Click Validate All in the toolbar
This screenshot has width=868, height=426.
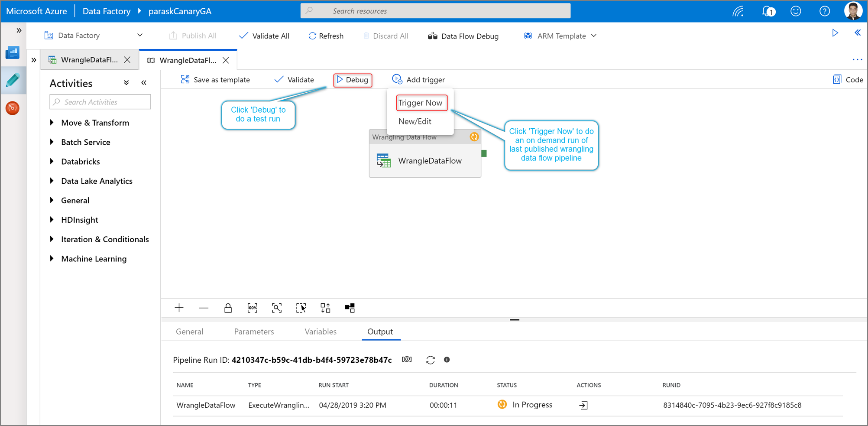pyautogui.click(x=264, y=36)
